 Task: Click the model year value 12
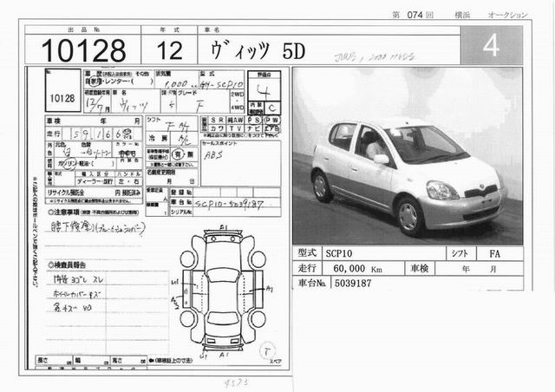pos(170,50)
